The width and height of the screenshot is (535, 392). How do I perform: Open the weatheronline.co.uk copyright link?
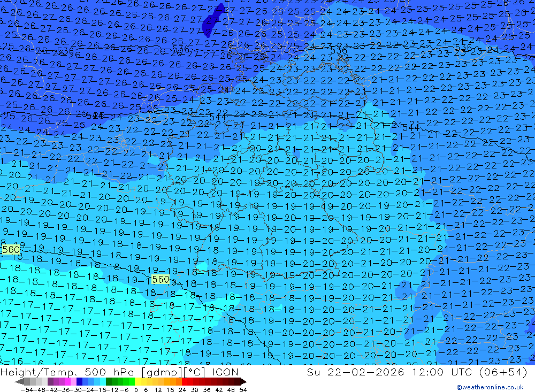[x=490, y=387]
